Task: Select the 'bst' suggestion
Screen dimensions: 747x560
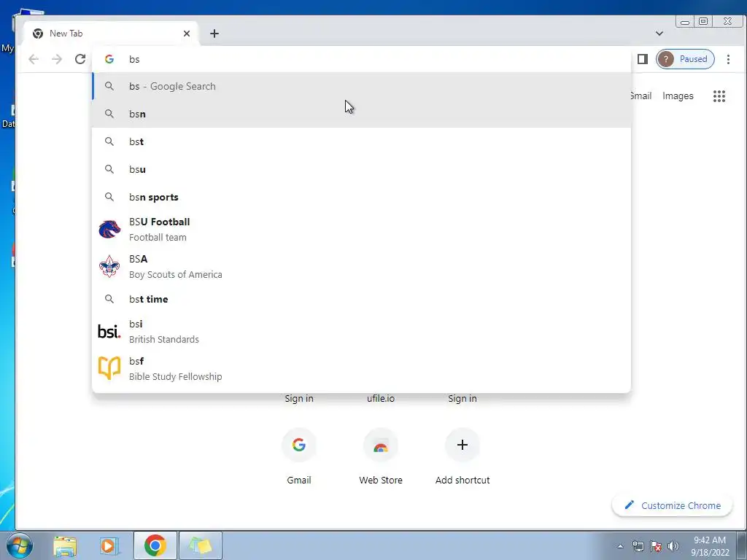Action: [x=361, y=141]
